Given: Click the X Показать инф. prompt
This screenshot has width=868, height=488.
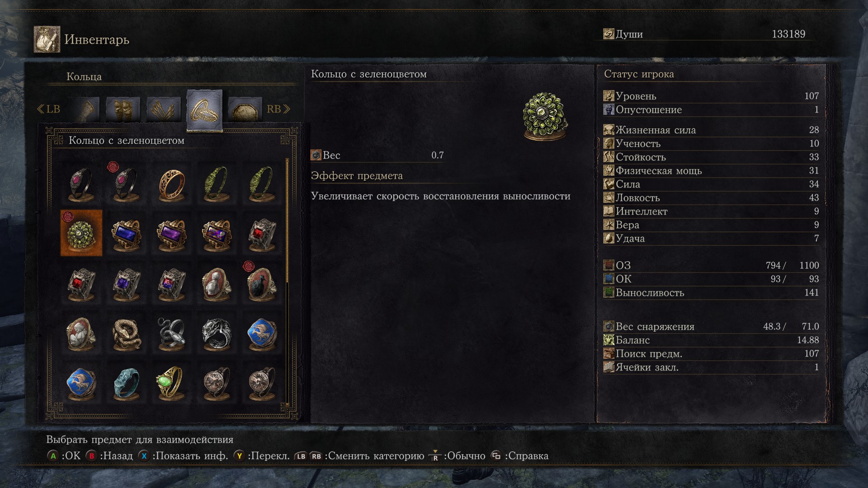Looking at the screenshot, I should point(183,455).
